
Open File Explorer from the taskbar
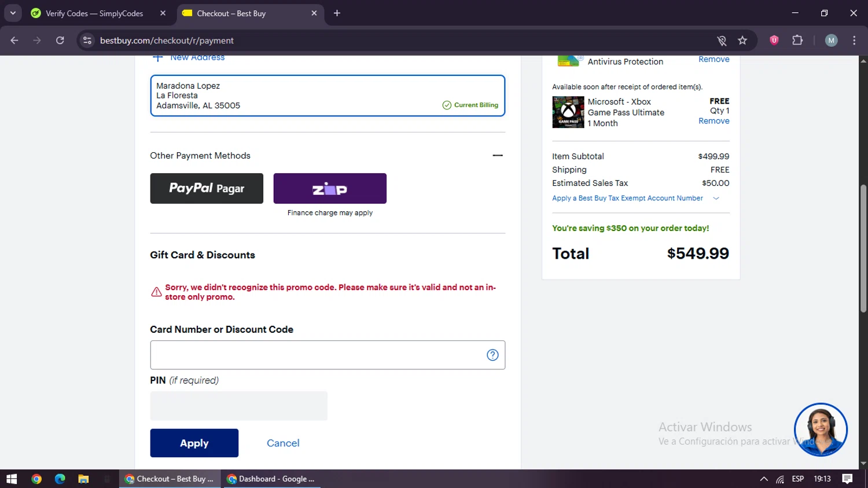83,479
